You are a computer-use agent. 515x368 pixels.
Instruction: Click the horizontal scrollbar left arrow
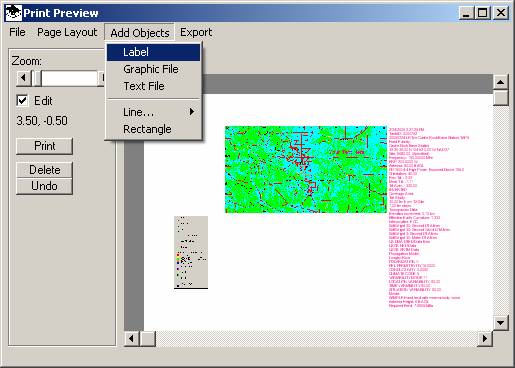pos(131,339)
